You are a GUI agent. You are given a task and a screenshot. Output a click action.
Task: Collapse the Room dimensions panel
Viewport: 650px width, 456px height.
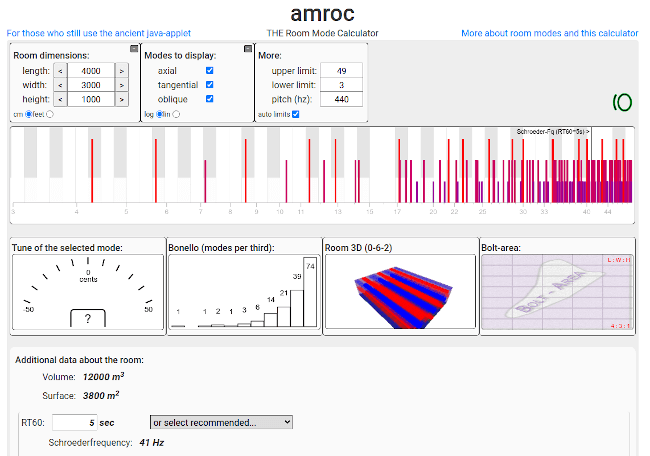134,48
